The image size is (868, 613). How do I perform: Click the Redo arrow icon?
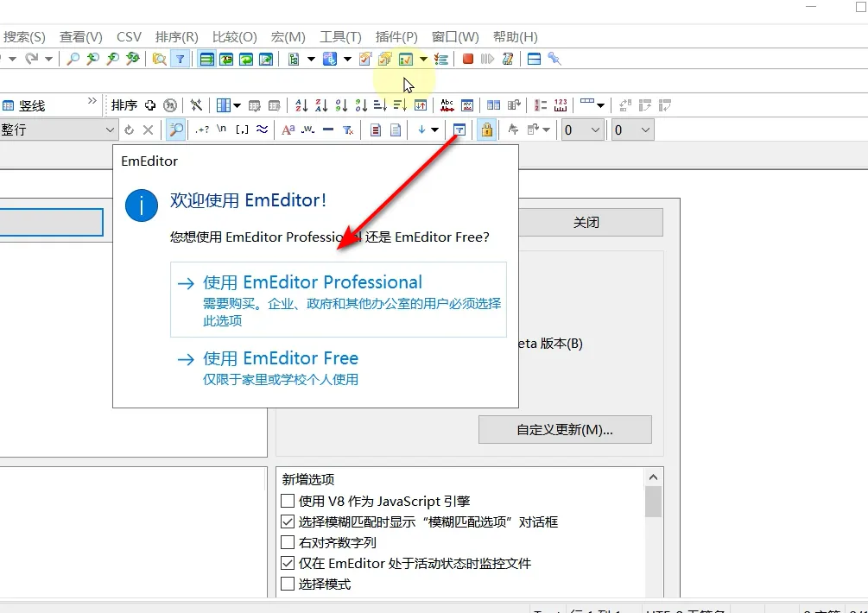[x=32, y=59]
